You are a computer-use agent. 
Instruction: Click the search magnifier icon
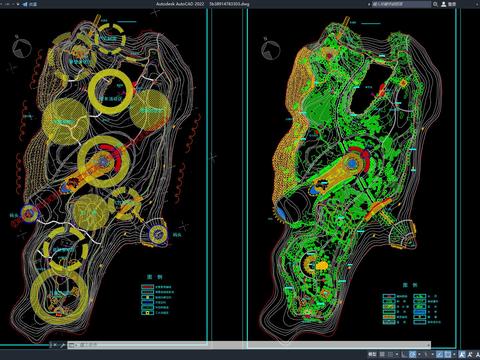(435, 4)
